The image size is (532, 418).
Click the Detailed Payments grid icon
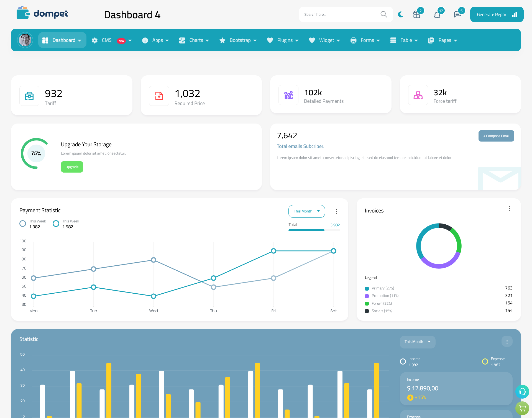click(288, 94)
